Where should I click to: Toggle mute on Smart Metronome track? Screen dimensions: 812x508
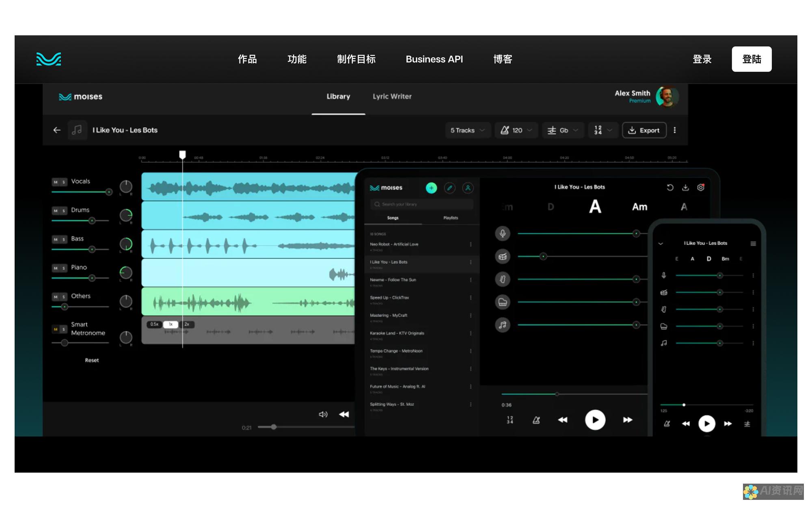click(x=56, y=329)
